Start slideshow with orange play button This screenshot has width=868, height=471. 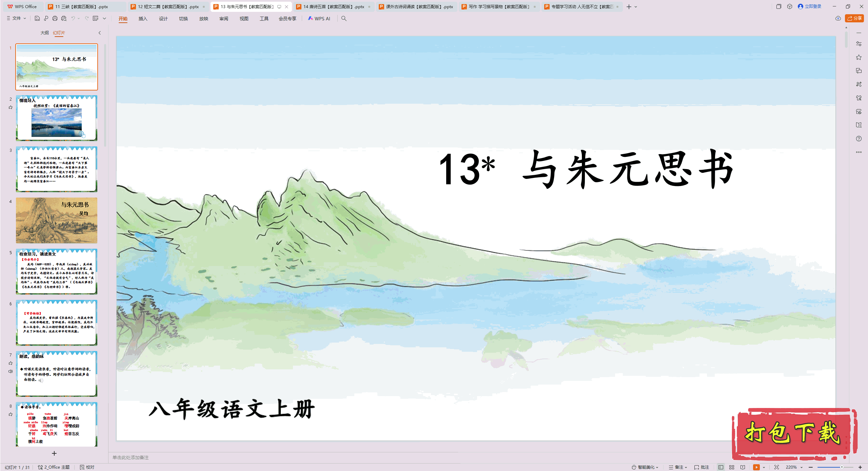pos(756,467)
